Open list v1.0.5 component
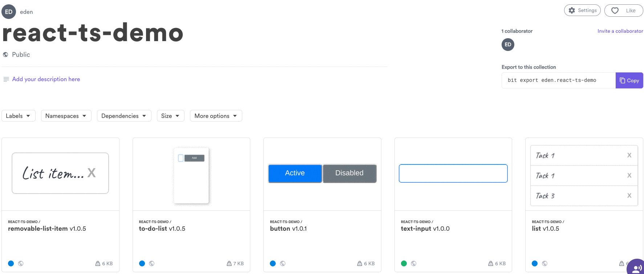This screenshot has height=274, width=644. [x=546, y=229]
